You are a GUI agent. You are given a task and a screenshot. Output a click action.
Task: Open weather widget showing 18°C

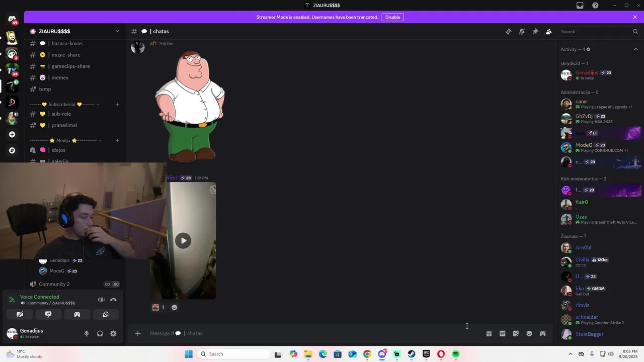pyautogui.click(x=23, y=354)
